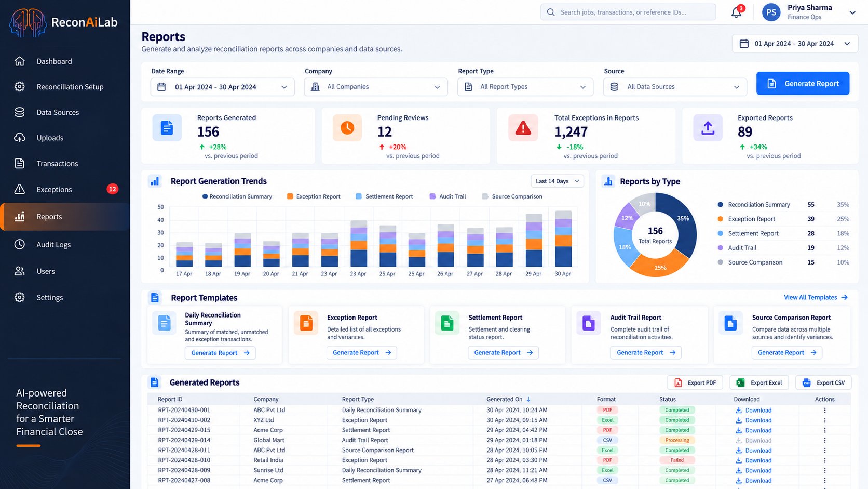Click the 25% orange donut segment
This screenshot has width=868, height=489.
(x=660, y=267)
